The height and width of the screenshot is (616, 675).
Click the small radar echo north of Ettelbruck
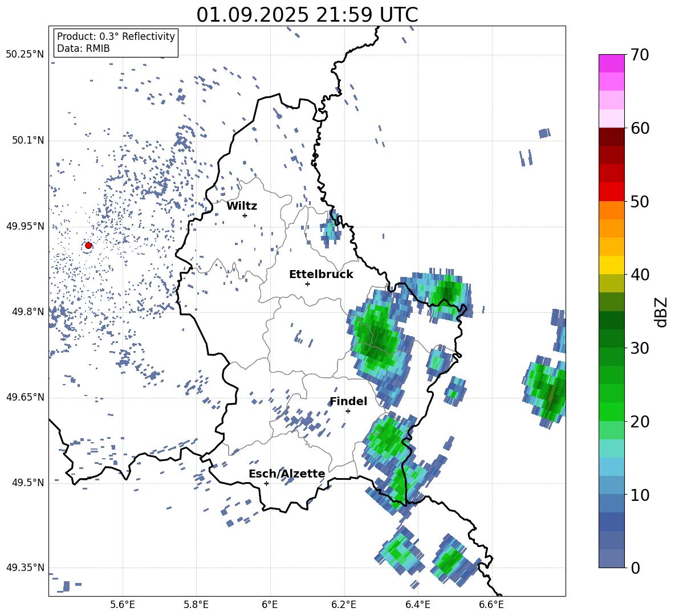tap(331, 230)
